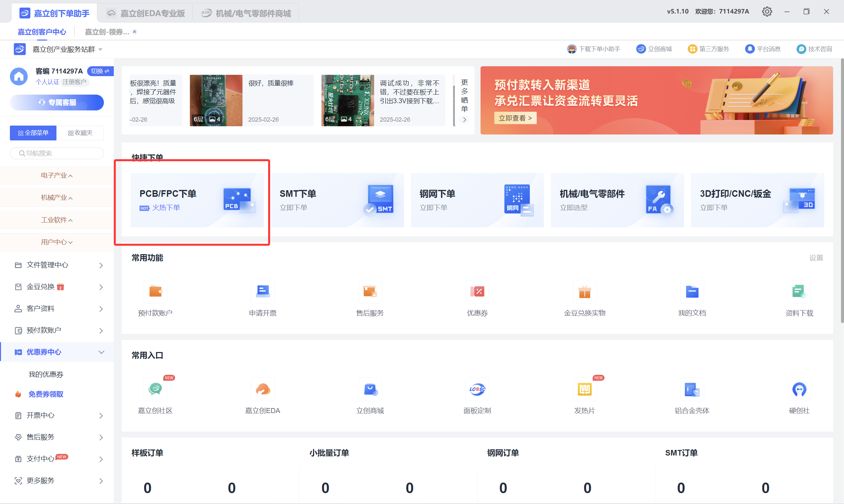The image size is (844, 504).
Task: Open 售后服务 icon in 常用功能
Action: [370, 291]
